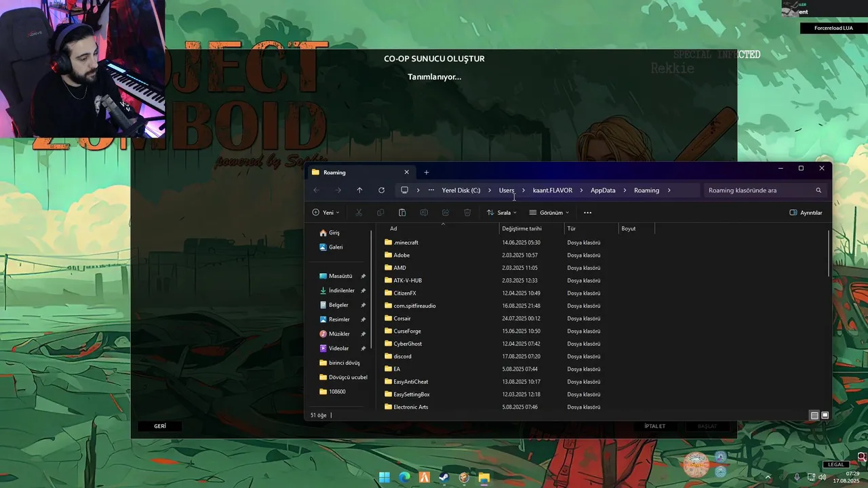Image resolution: width=868 pixels, height=488 pixels.
Task: Switch to large thumbnails view icon in status bar
Action: (x=825, y=415)
